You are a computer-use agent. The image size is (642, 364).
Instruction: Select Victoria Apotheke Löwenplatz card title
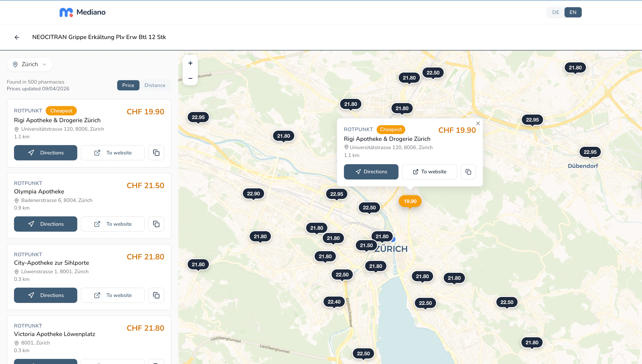click(55, 334)
